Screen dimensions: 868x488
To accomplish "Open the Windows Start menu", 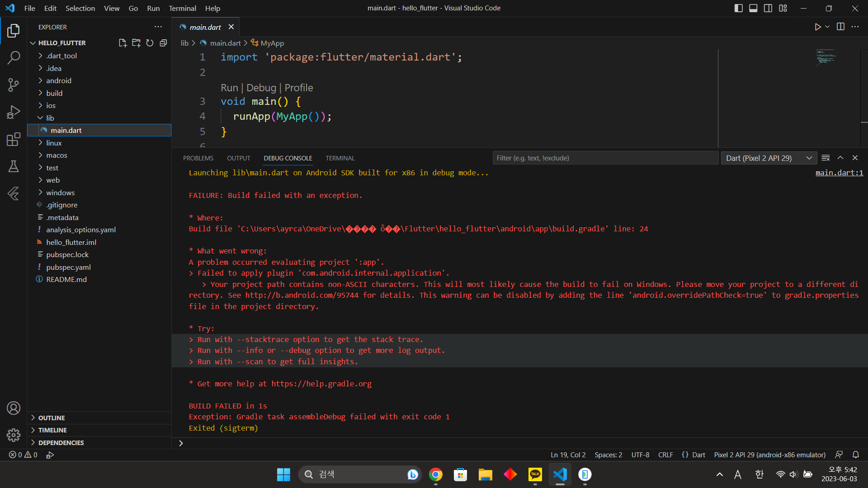I will (x=283, y=474).
